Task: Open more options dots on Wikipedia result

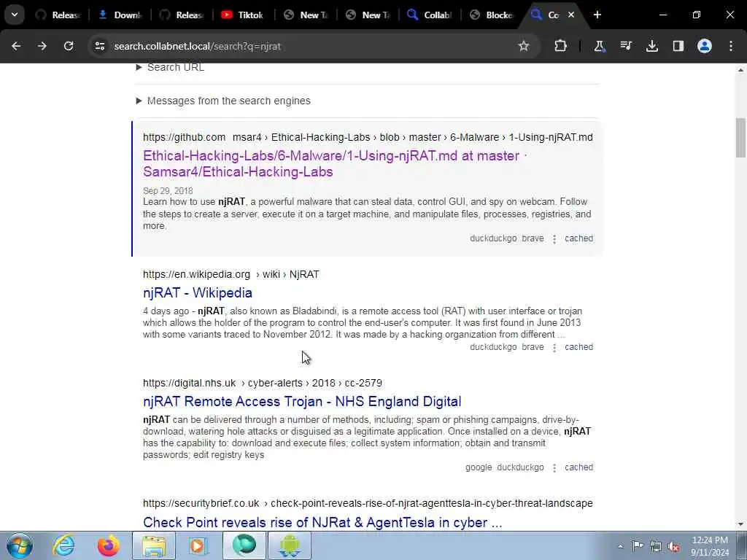Action: point(554,348)
